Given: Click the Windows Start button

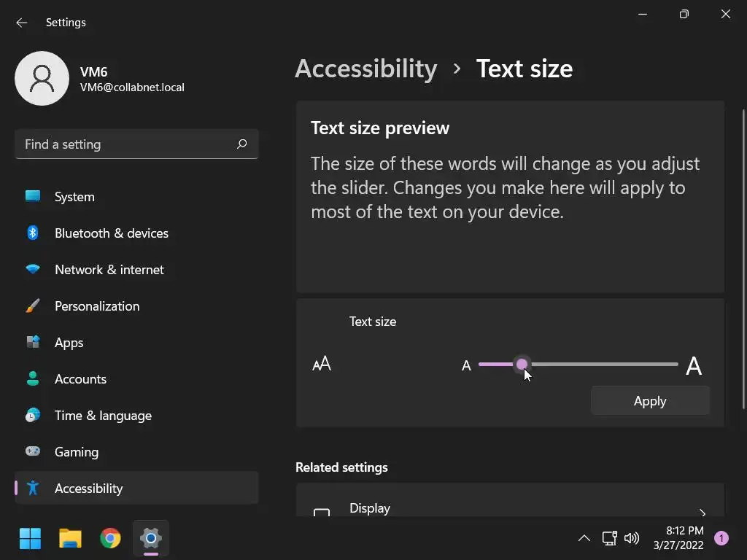Looking at the screenshot, I should pos(30,539).
